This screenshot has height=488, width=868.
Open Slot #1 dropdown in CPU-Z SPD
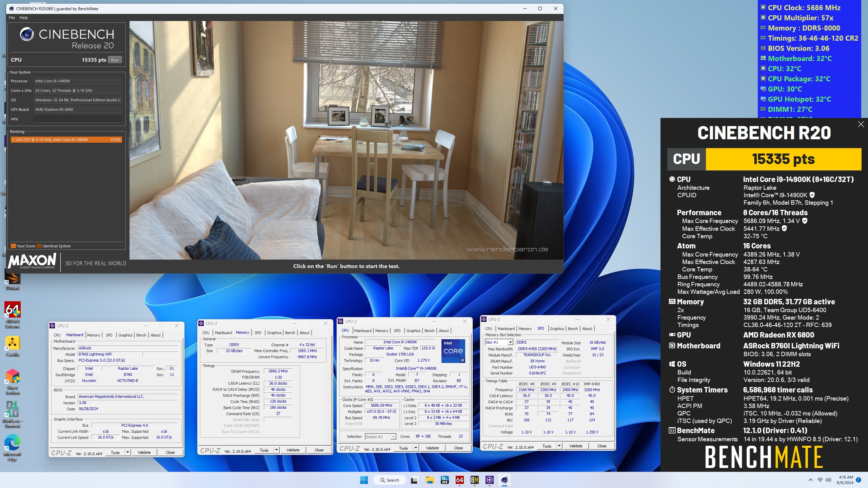(510, 342)
